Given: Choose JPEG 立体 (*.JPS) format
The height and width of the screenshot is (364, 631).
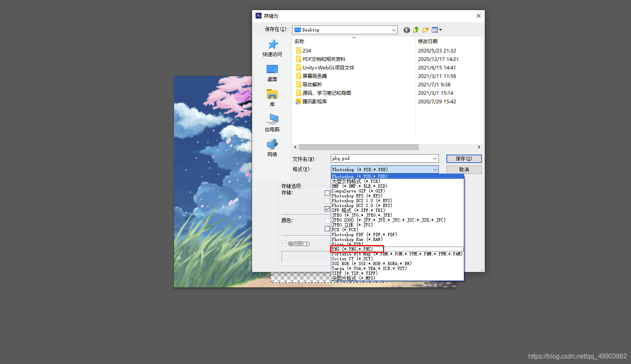Looking at the screenshot, I should click(x=398, y=225).
